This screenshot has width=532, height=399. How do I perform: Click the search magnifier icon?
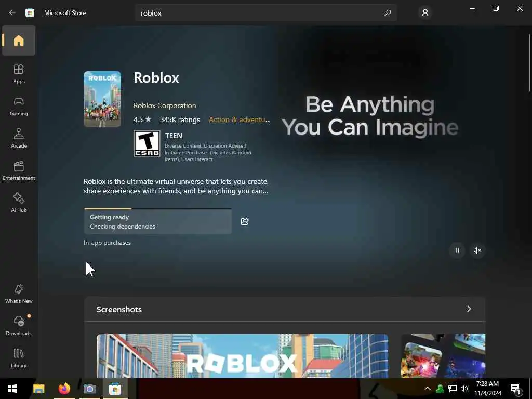[x=387, y=13]
